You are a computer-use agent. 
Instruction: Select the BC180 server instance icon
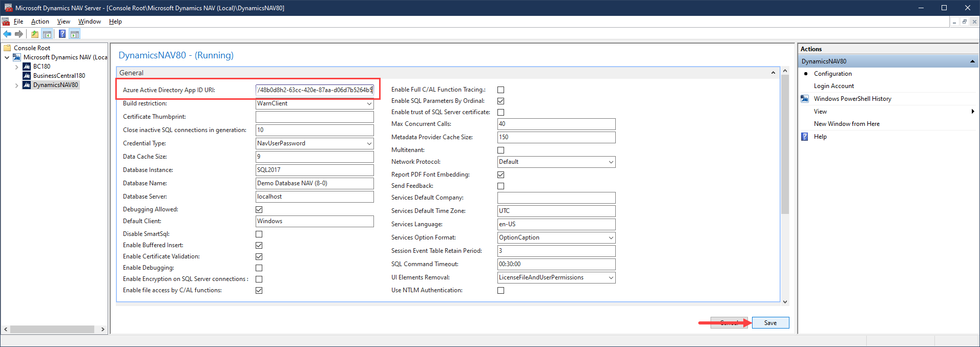[27, 67]
